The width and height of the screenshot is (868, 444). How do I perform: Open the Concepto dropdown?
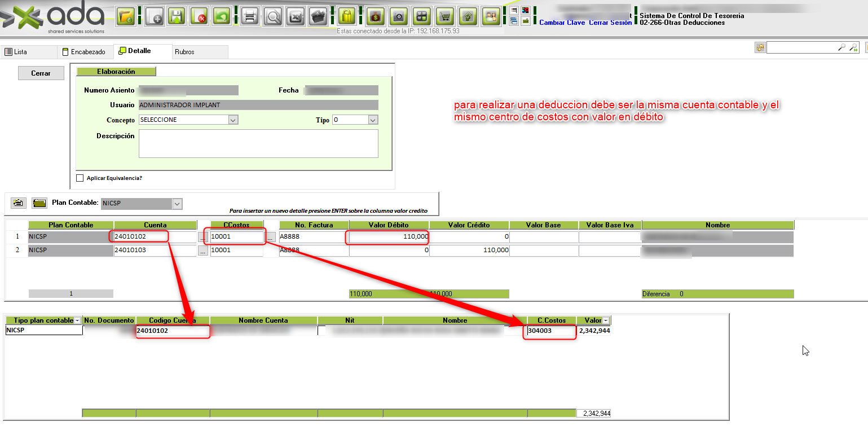tap(233, 120)
